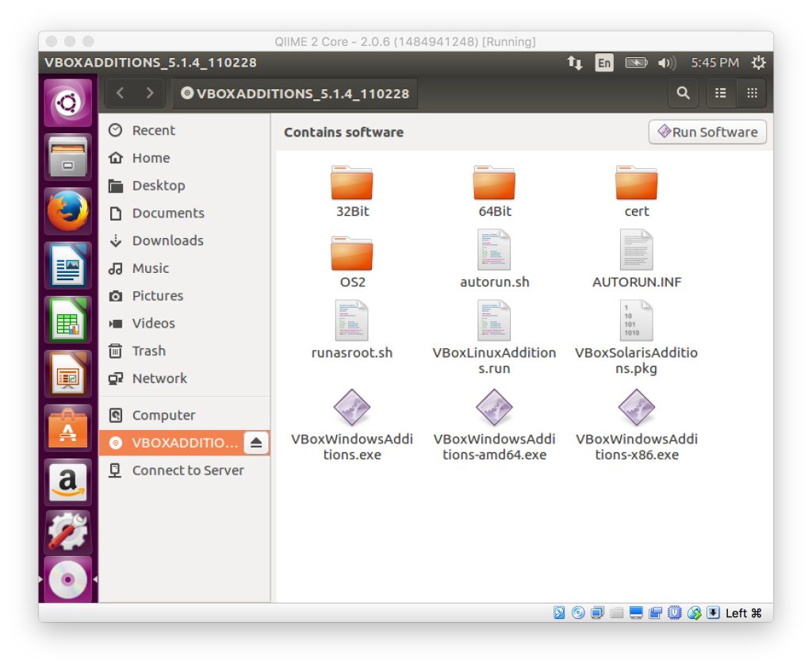812x668 pixels.
Task: Switch to grid icon view
Action: (751, 94)
